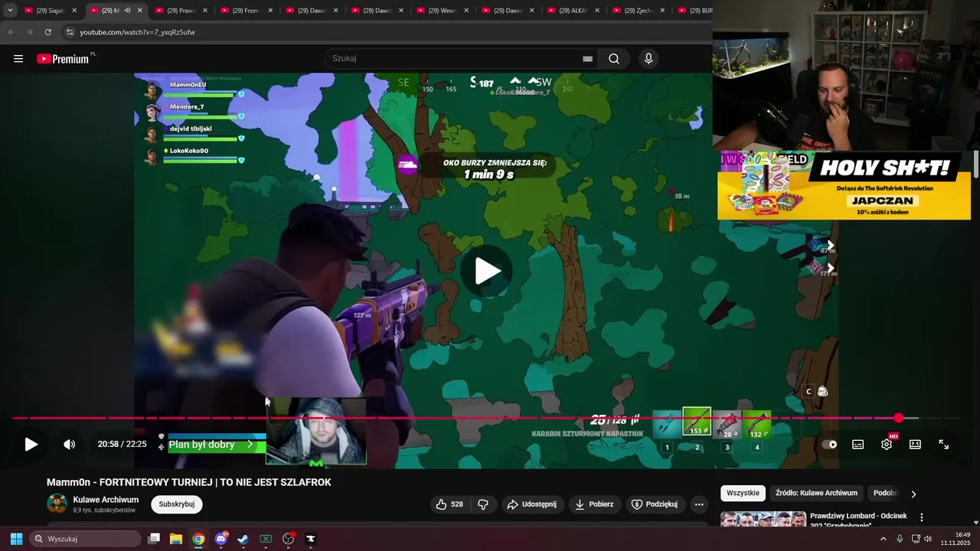The image size is (980, 551).
Task: Open the tab search dropdown arrow
Action: tap(10, 11)
